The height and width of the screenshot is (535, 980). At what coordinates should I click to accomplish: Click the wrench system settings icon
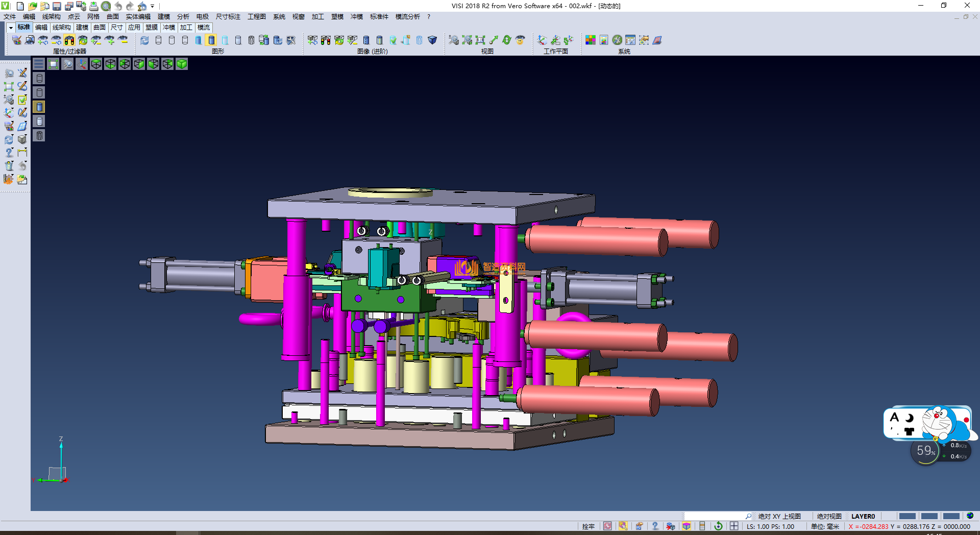point(617,40)
